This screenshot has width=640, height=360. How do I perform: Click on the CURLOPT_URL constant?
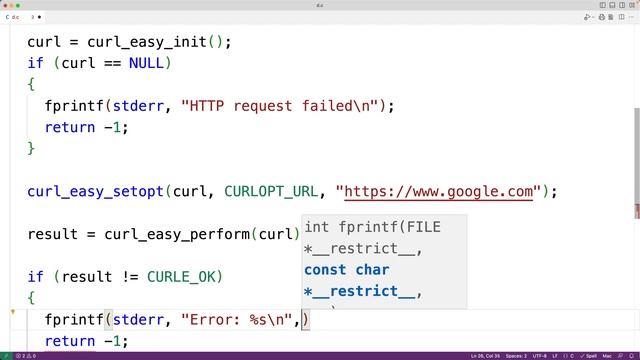tap(271, 191)
